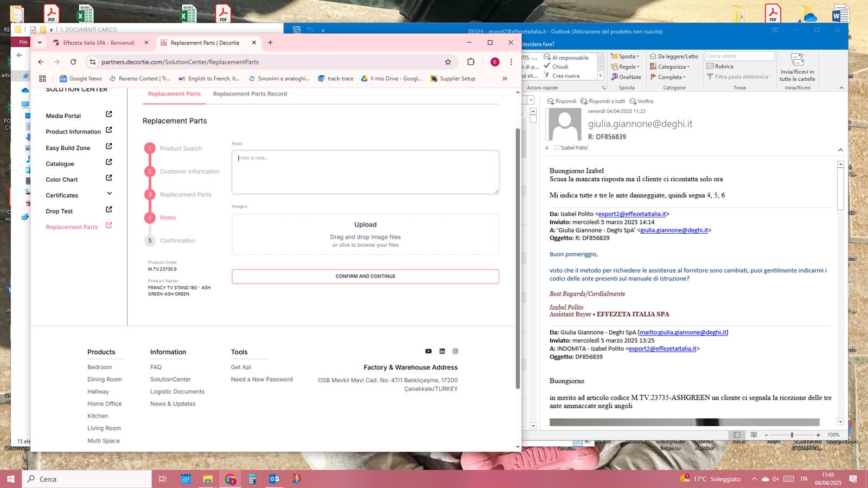Open Outlook from the taskbar

pos(274,479)
